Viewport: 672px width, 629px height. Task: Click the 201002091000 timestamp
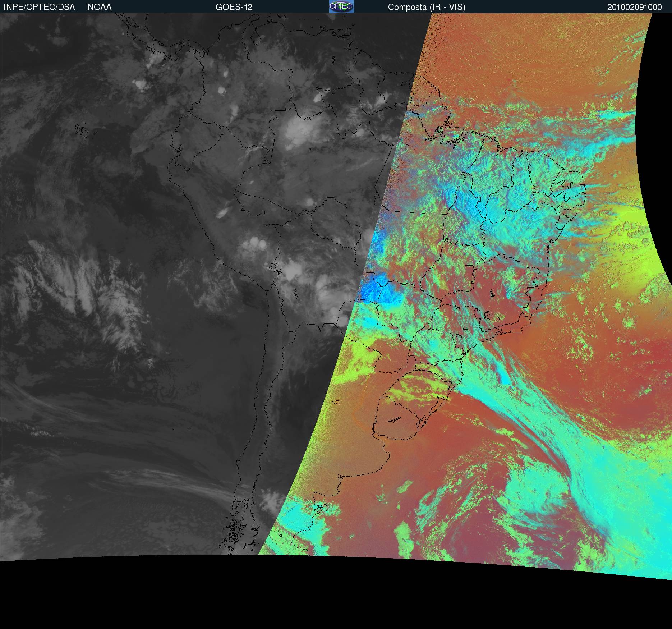[x=635, y=7]
